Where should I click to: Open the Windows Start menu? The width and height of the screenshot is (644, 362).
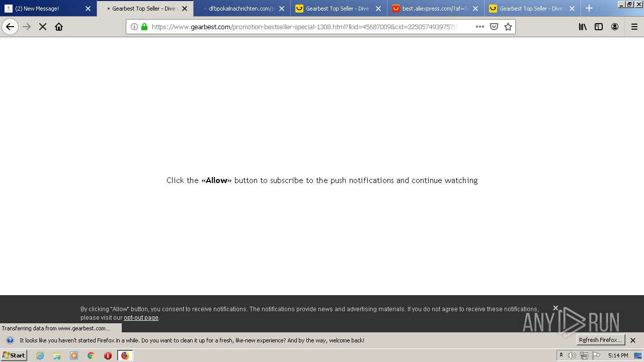[14, 355]
